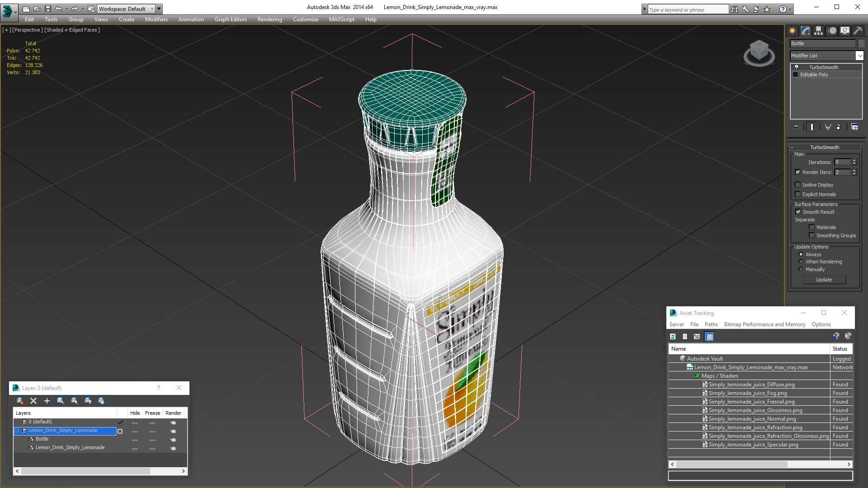Select Always update option
The width and height of the screenshot is (868, 488).
point(801,254)
